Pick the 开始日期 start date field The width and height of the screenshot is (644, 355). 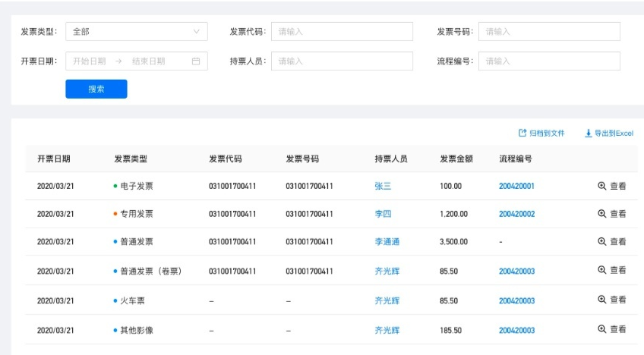click(89, 61)
